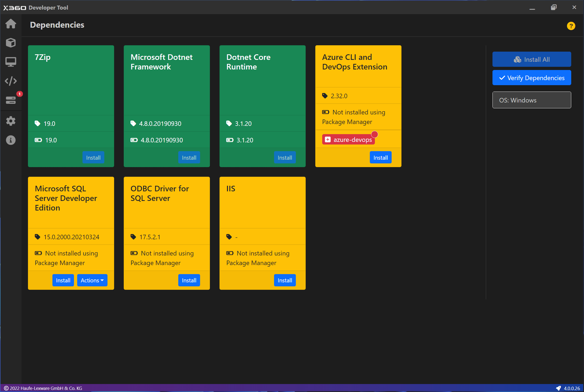
Task: Click the OS: Windows field
Action: 532,100
